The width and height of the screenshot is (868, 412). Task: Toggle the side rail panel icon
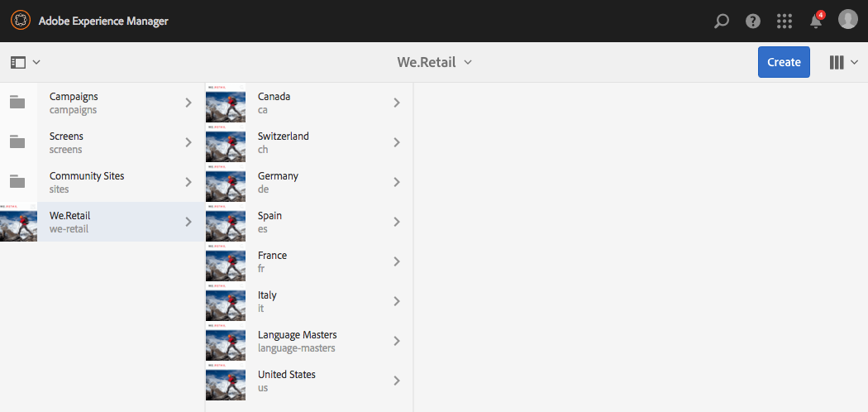[x=18, y=62]
